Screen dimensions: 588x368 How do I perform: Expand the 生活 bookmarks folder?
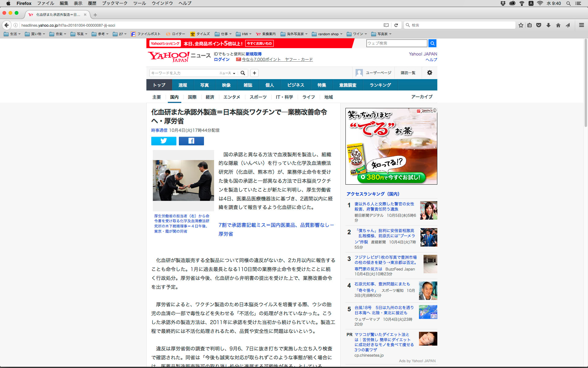[x=12, y=34]
